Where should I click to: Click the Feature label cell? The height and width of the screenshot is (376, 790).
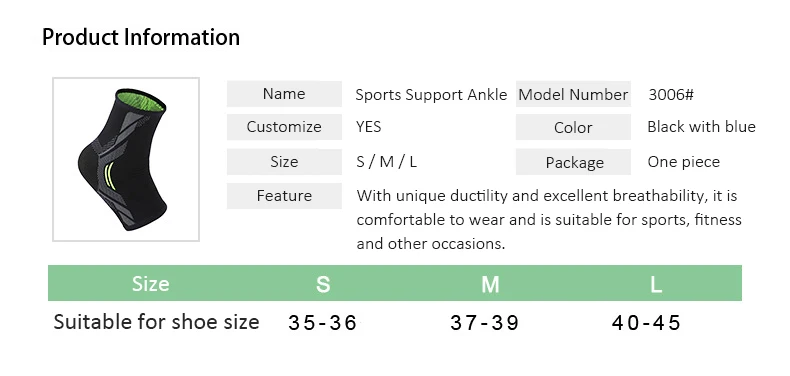coord(284,196)
